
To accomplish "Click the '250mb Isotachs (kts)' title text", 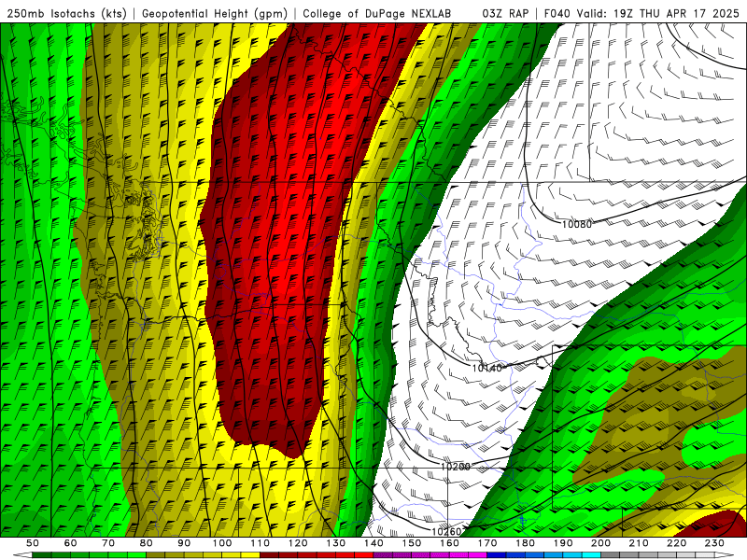I will (66, 14).
